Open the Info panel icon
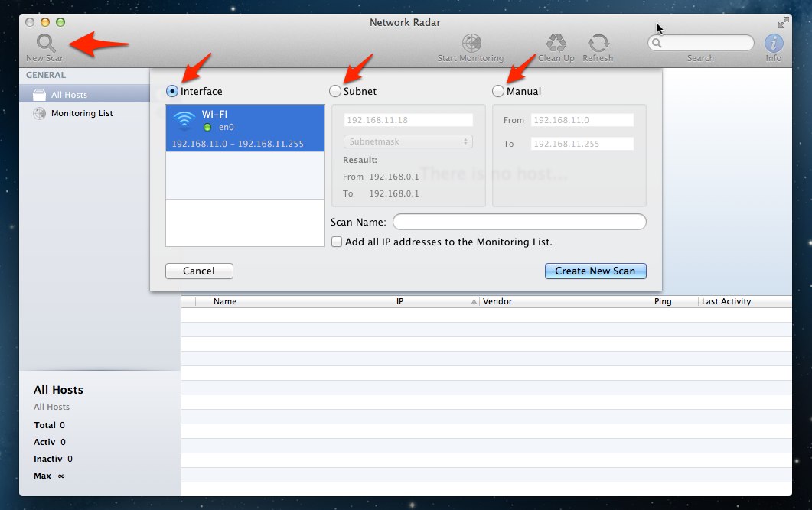This screenshot has height=510, width=812. 774,43
